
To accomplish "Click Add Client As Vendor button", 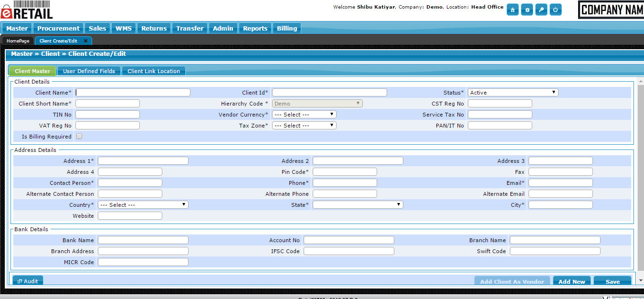I will click(x=512, y=281).
